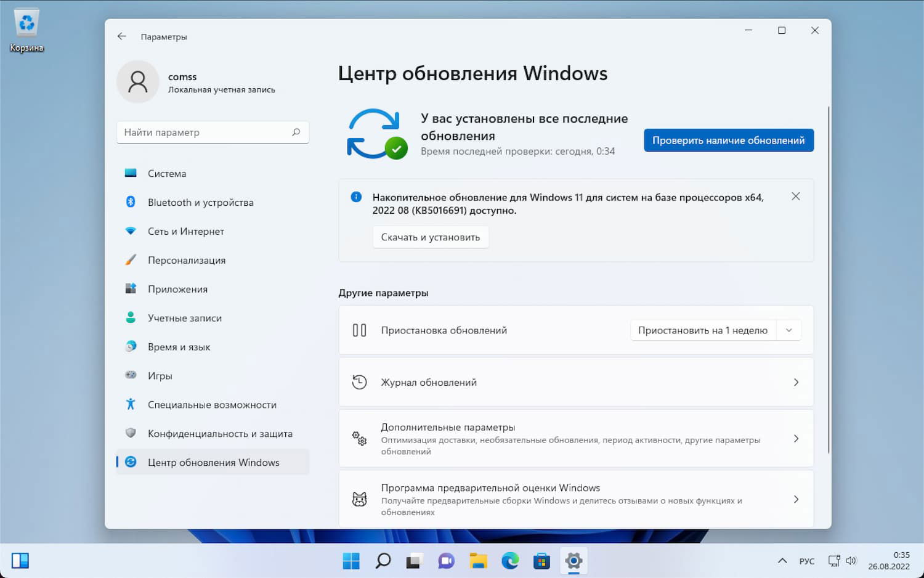Click the accessibility person icon

(x=131, y=404)
